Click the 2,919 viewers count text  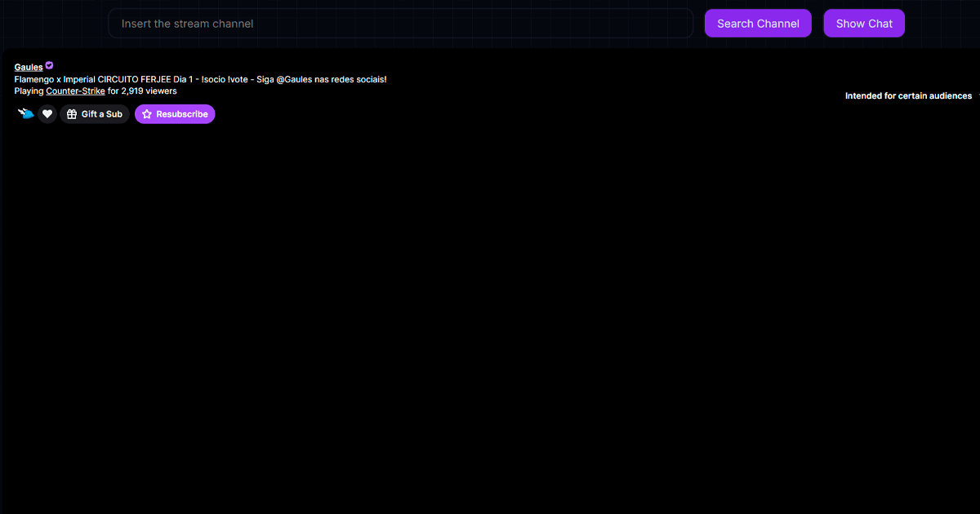(x=150, y=91)
